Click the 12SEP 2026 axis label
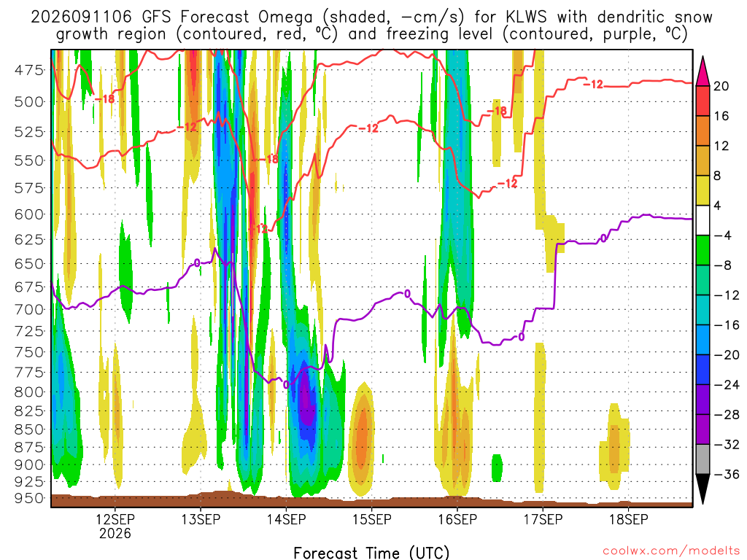This screenshot has height=560, width=747. tap(115, 526)
